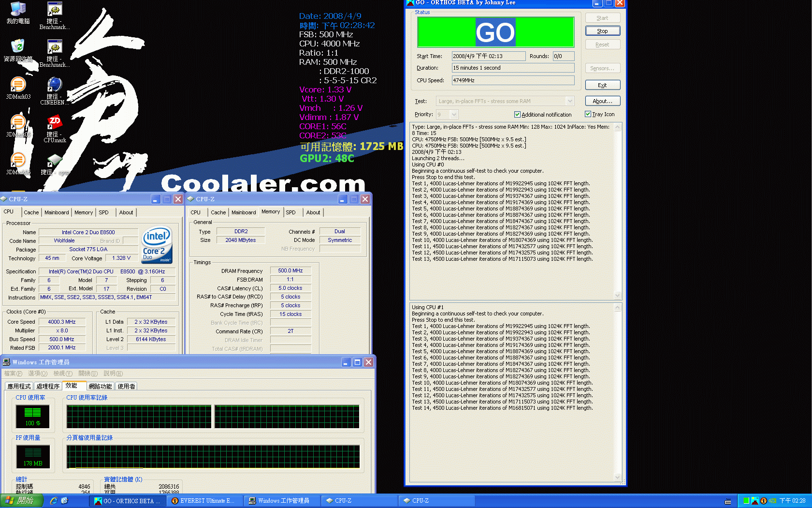The width and height of the screenshot is (812, 508).
Task: Open the 開始 Start menu
Action: coord(22,501)
